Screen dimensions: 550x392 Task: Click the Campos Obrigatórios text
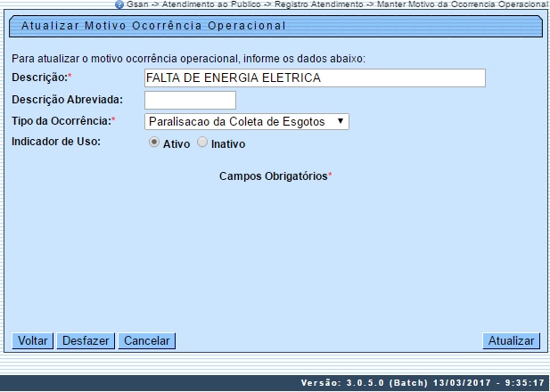click(275, 176)
